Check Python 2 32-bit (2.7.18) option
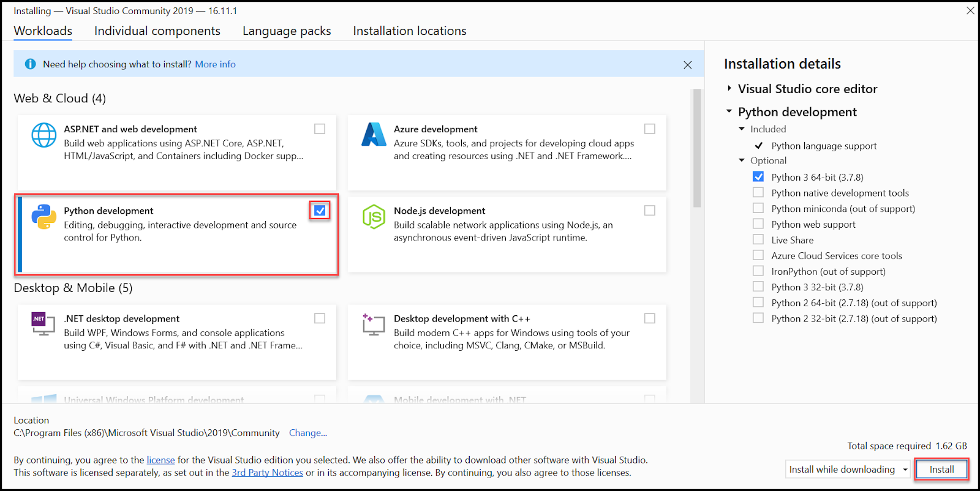This screenshot has width=980, height=491. tap(758, 318)
